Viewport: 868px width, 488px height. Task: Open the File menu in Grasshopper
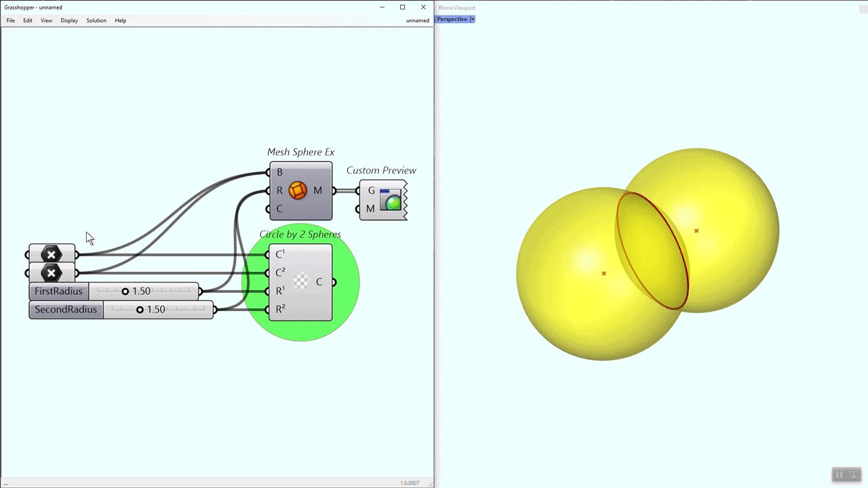10,20
